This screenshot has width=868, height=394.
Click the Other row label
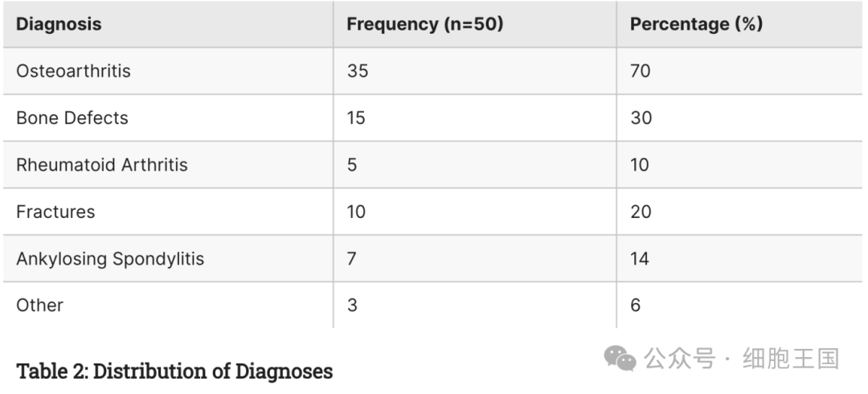pos(40,306)
